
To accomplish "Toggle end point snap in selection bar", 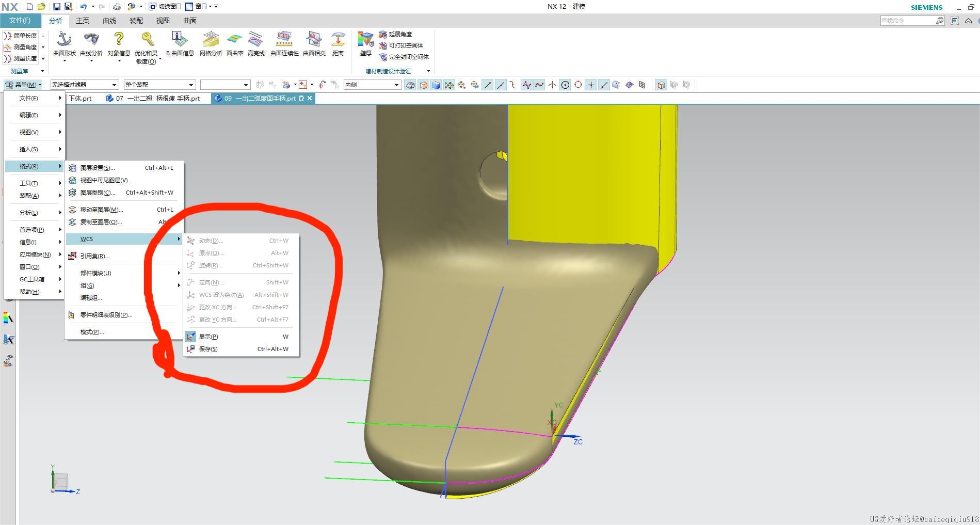I will [488, 85].
